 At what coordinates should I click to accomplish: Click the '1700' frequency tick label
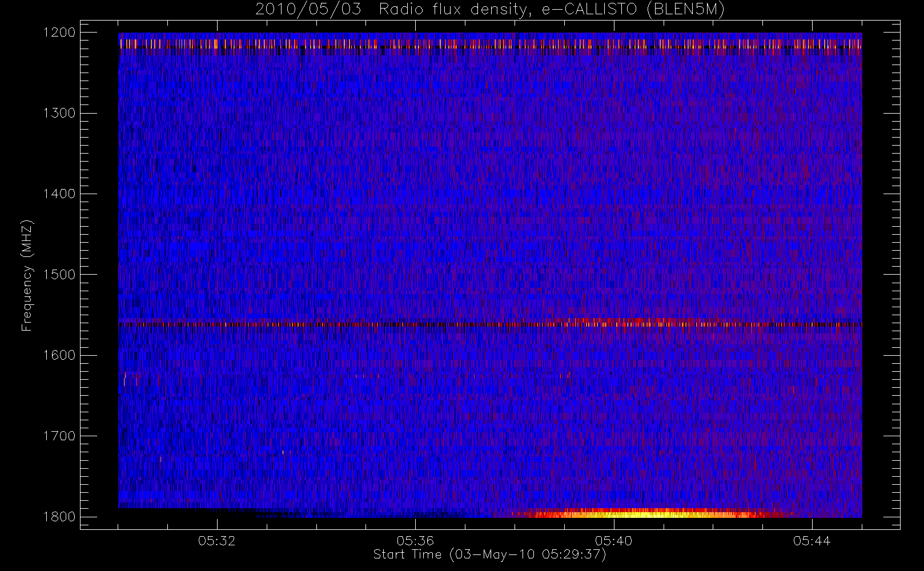pyautogui.click(x=59, y=436)
